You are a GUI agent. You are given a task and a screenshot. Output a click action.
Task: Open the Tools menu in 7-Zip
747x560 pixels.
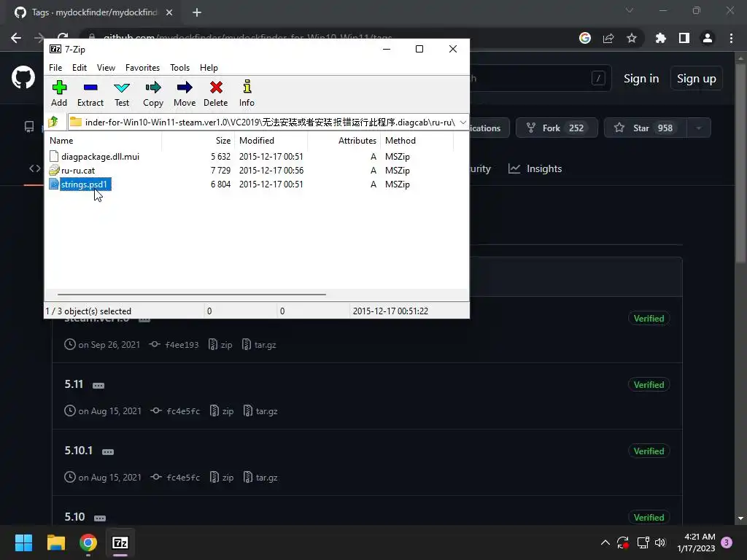coord(179,68)
